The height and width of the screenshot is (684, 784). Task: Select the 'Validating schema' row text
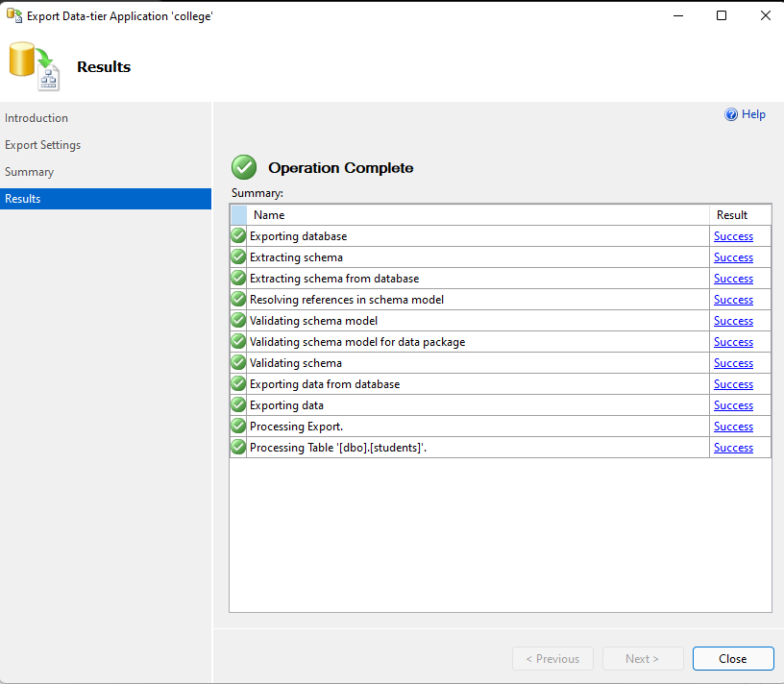(296, 363)
